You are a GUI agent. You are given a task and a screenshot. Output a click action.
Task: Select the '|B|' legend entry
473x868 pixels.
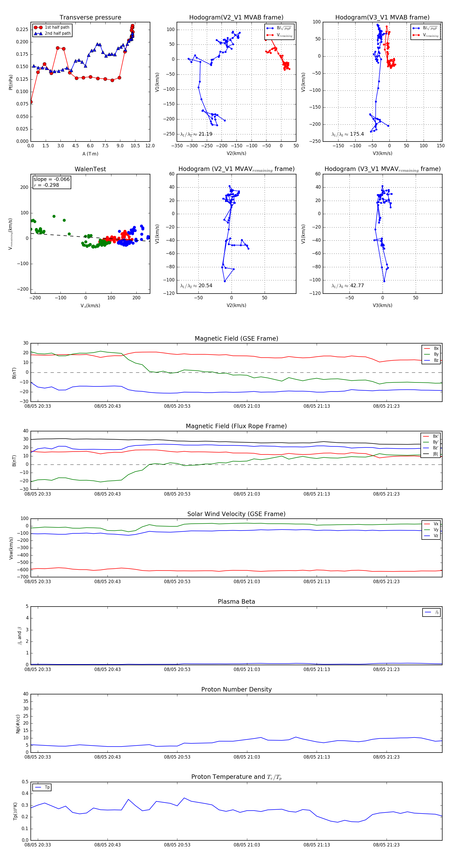click(x=431, y=454)
